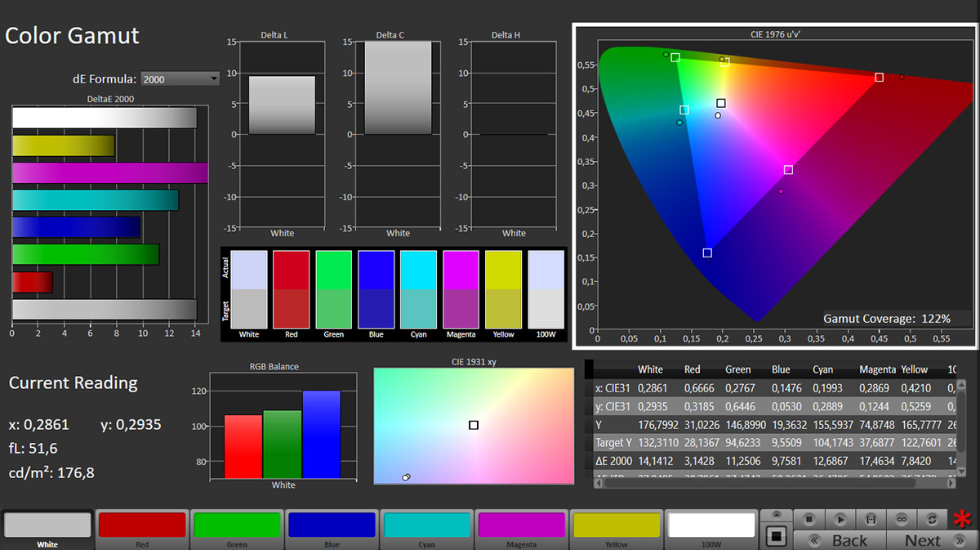Click the CIE 1976 u'v' gamut chart
980x550 pixels.
[774, 186]
